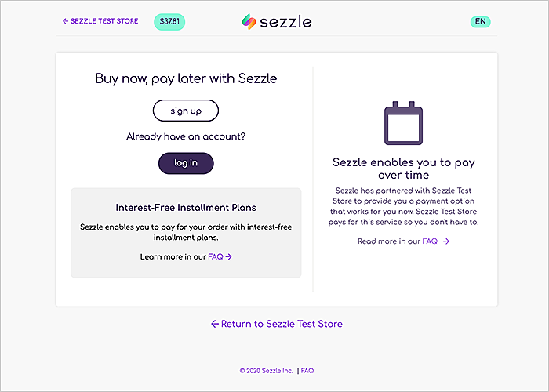
Task: Click the log in button
Action: point(186,163)
